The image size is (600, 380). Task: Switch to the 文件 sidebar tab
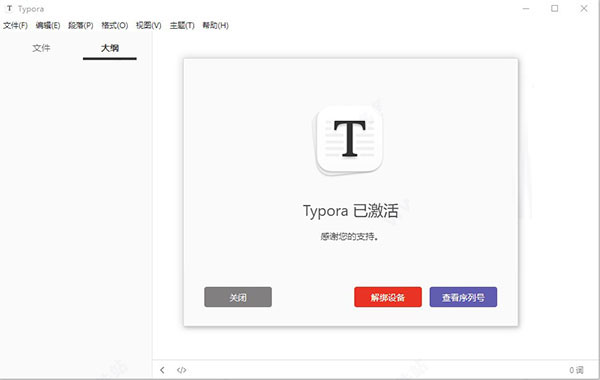tap(41, 48)
